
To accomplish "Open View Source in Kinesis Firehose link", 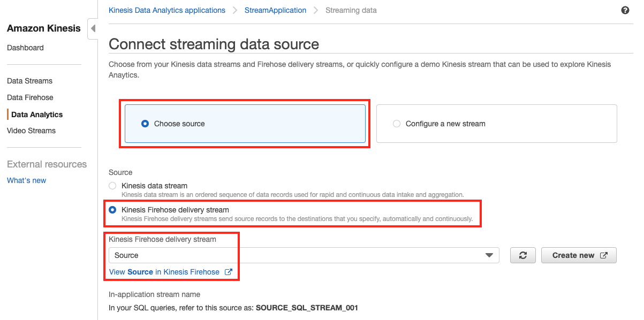I will (164, 272).
